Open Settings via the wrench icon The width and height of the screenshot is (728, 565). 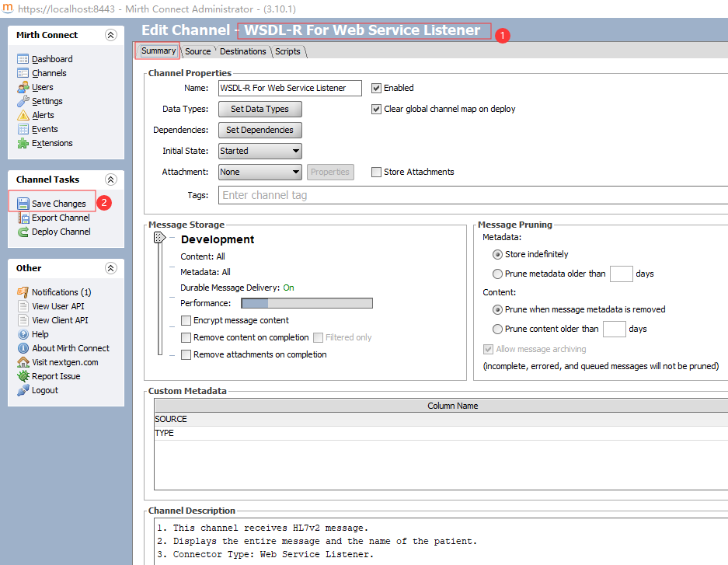23,101
